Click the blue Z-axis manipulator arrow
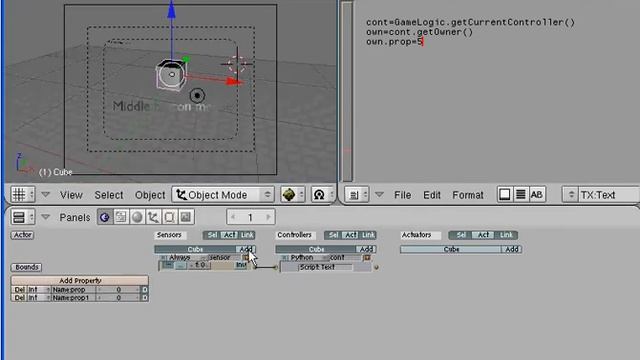640x360 pixels. click(171, 10)
